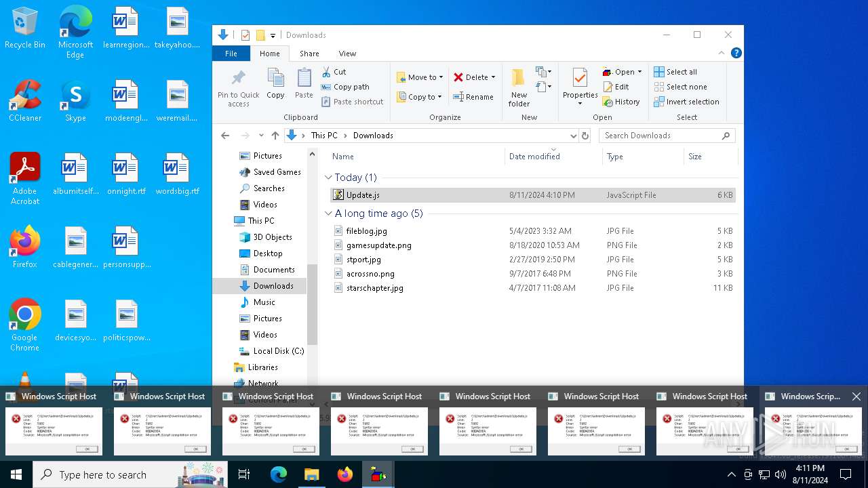The width and height of the screenshot is (868, 488).
Task: Switch to the View ribbon tab
Action: click(x=347, y=54)
